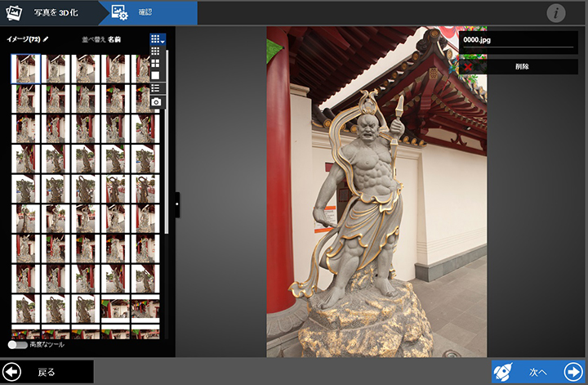Switch to the list view icon
The height and width of the screenshot is (385, 588).
[155, 88]
